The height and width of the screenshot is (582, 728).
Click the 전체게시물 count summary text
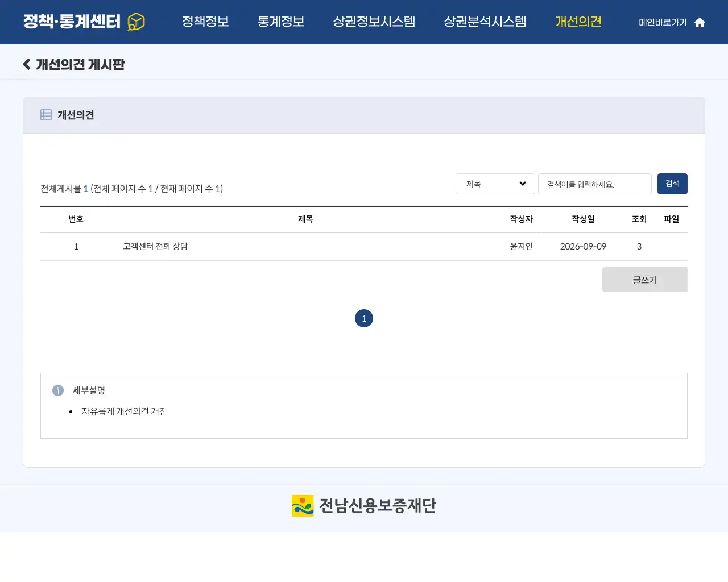[131, 189]
